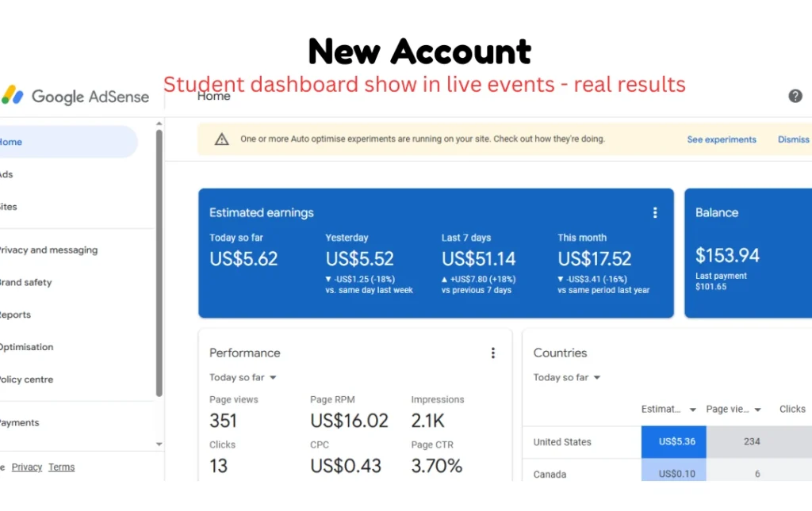Click This month US$17.52 value
The width and height of the screenshot is (812, 511).
point(595,258)
